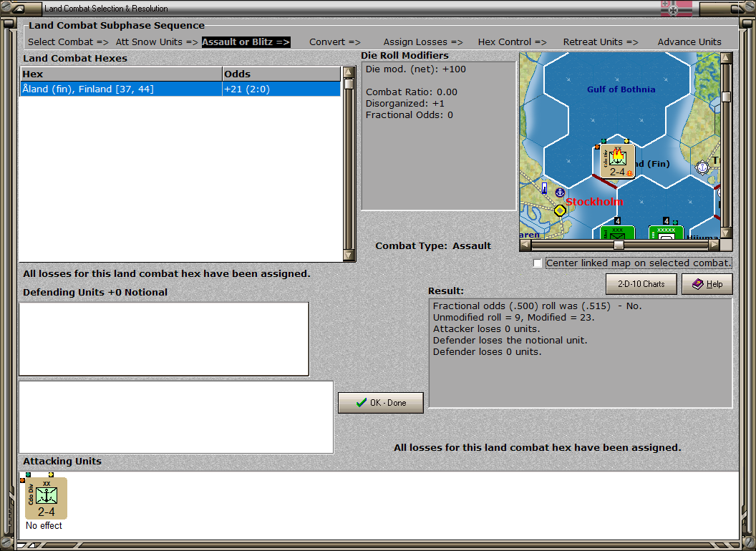Viewport: 756px width, 551px height.
Task: Click the map horizontal scrollbar thumb
Action: point(619,245)
